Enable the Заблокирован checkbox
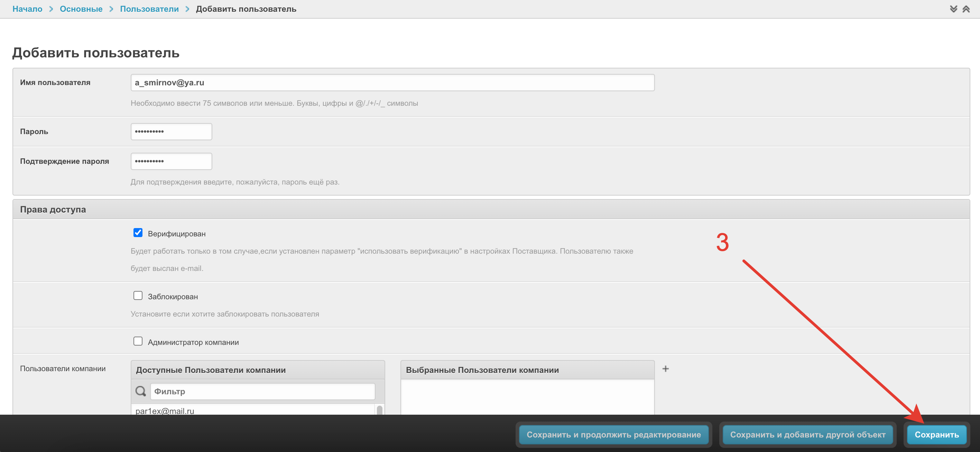Image resolution: width=980 pixels, height=452 pixels. click(138, 295)
